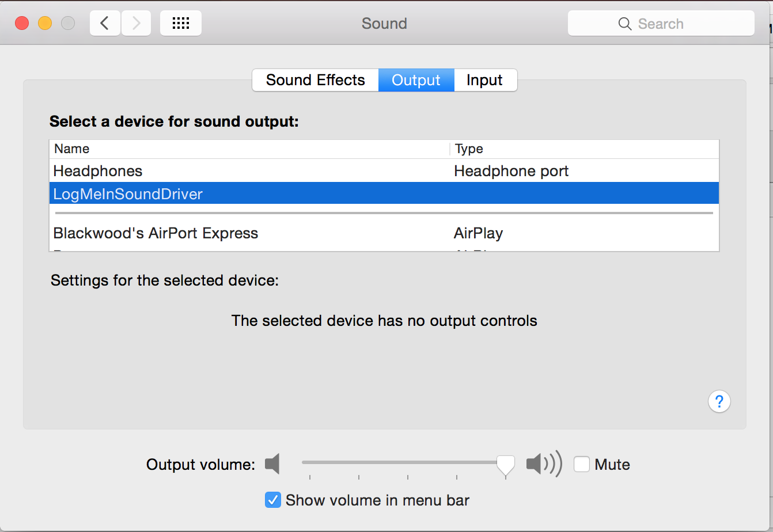
Task: Click the back navigation arrow
Action: (x=104, y=24)
